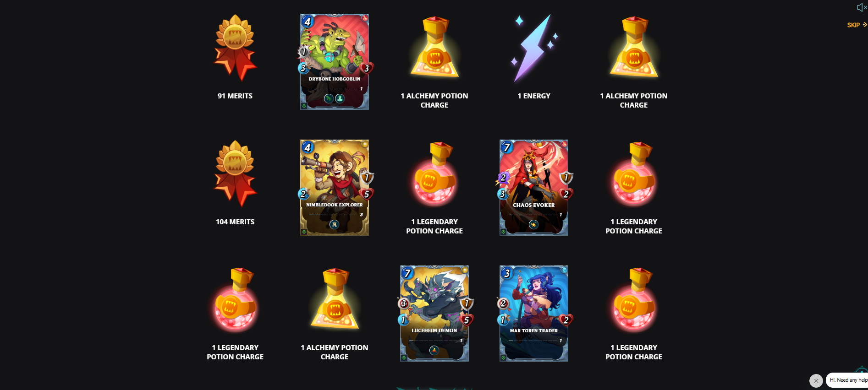Click the '1 ENERGY' reward label
This screenshot has height=390, width=868.
[x=534, y=96]
